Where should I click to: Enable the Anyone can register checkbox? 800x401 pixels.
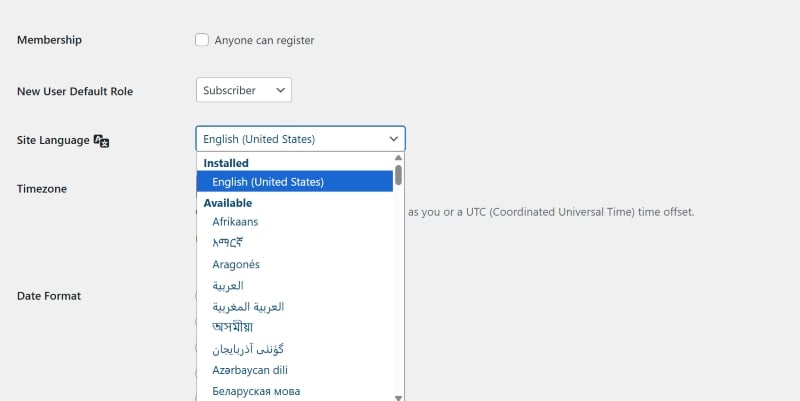coord(202,40)
